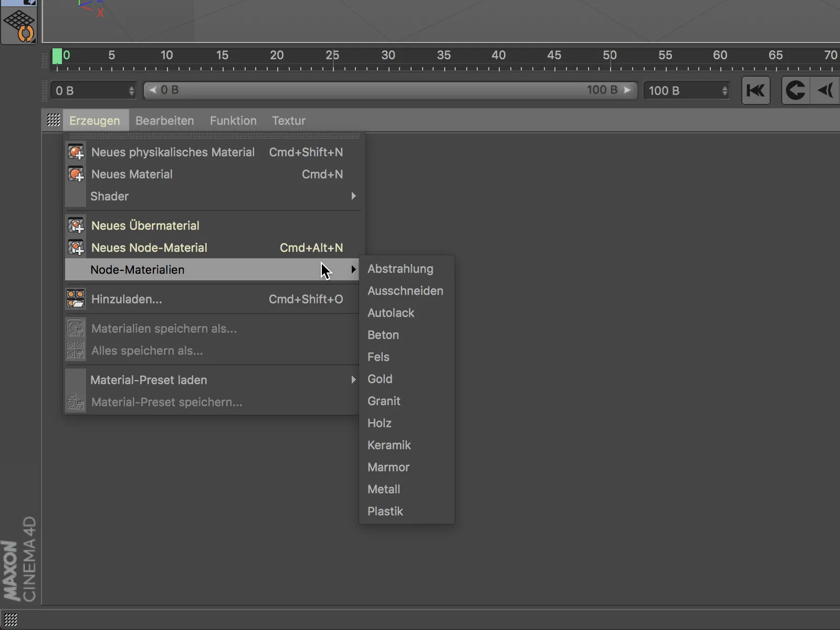Viewport: 840px width, 630px height.
Task: Pick Ausschneiden node material
Action: pos(407,291)
